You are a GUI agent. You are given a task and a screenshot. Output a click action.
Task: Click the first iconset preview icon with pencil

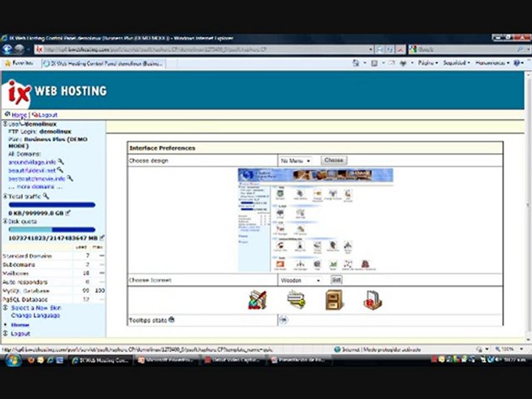tap(258, 300)
